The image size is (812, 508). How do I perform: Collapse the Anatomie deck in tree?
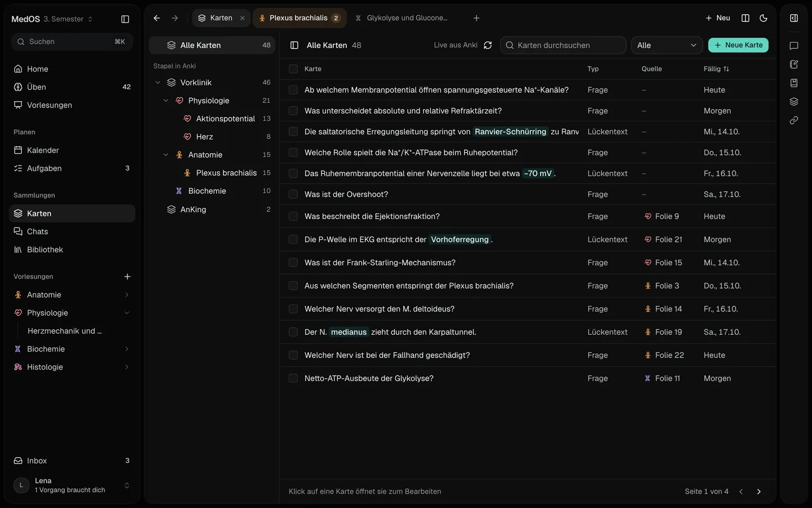[166, 155]
